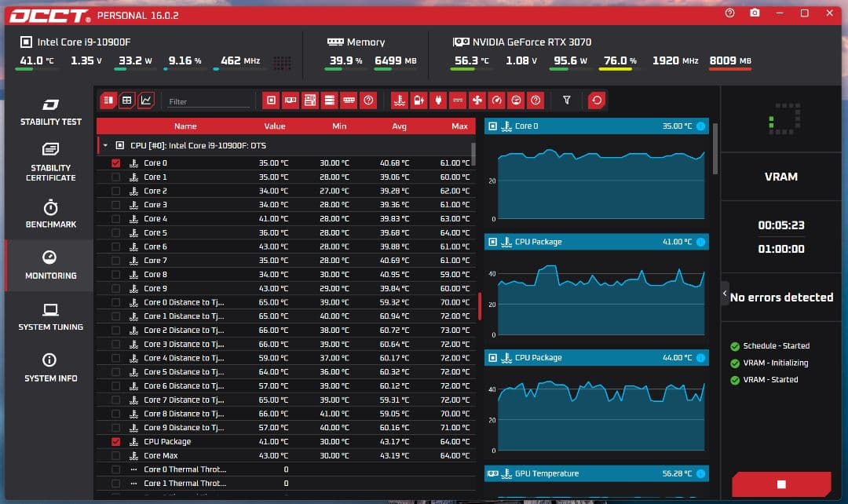Toggle the temperature sensor filter

pyautogui.click(x=400, y=100)
